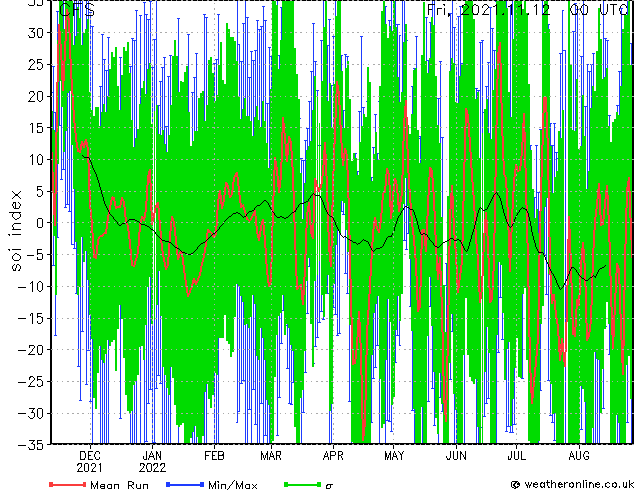Click the y-axis value -30
The image size is (634, 490).
pos(31,413)
